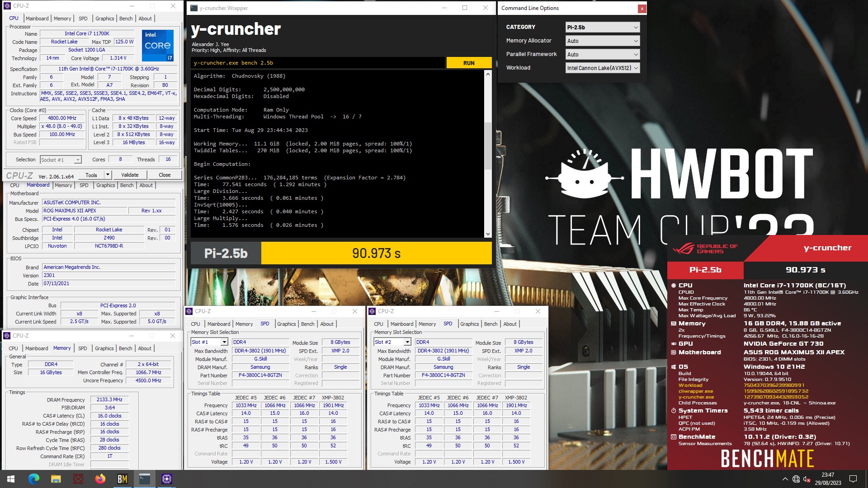Open the About tab in the Slot #2 window
The width and height of the screenshot is (868, 488).
click(x=510, y=324)
